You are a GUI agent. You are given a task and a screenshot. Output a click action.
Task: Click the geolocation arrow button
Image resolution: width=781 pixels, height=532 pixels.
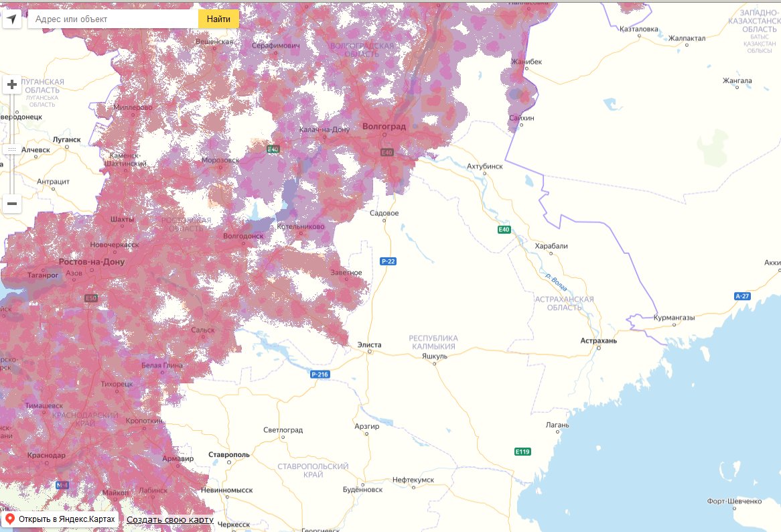(12, 19)
